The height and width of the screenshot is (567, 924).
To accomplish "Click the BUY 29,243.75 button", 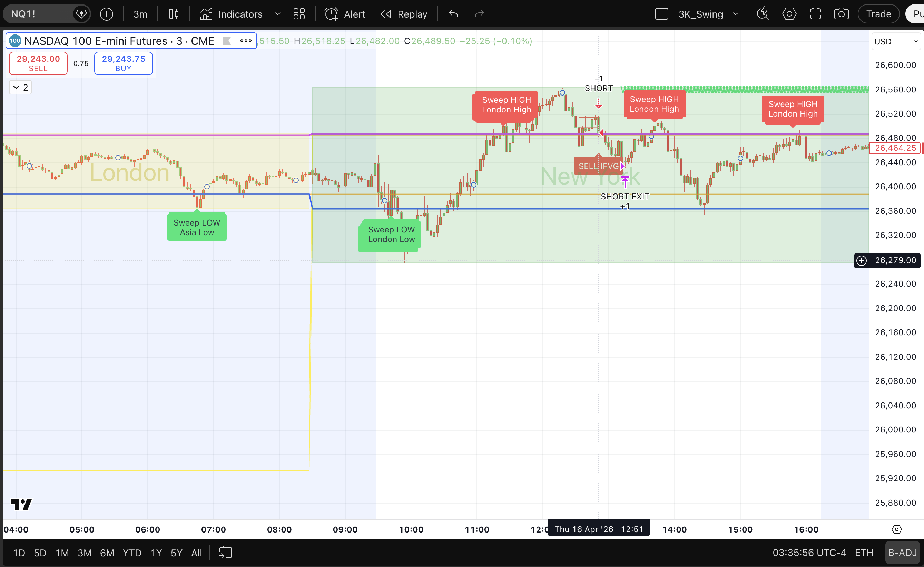I will click(124, 63).
